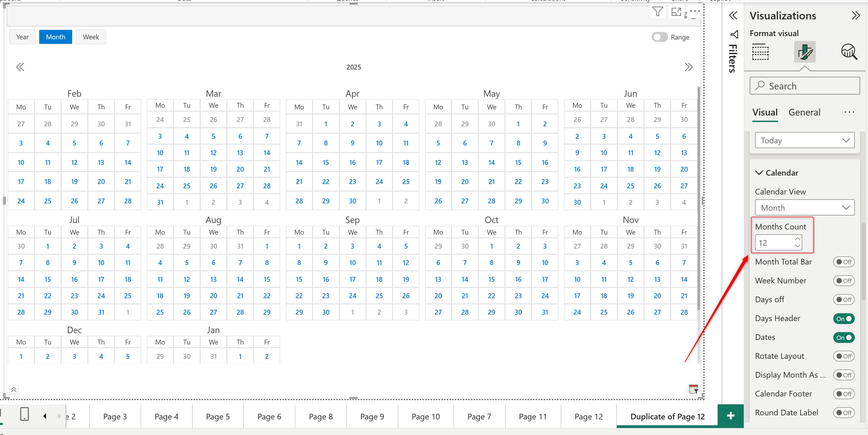Viewport: 868px width, 435px height.
Task: Open the Today dropdown
Action: [x=804, y=140]
